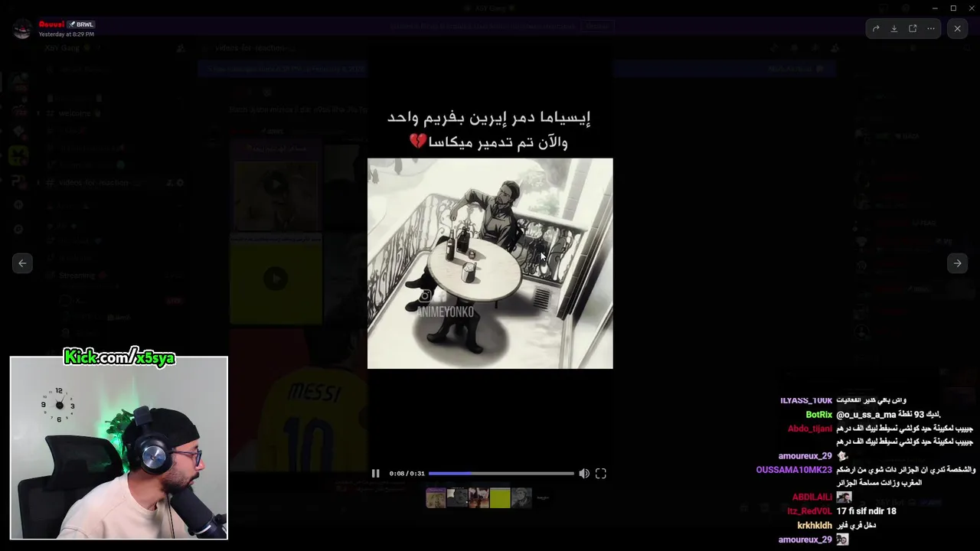
Task: Click the Abdo_tijani chat username
Action: (x=810, y=429)
